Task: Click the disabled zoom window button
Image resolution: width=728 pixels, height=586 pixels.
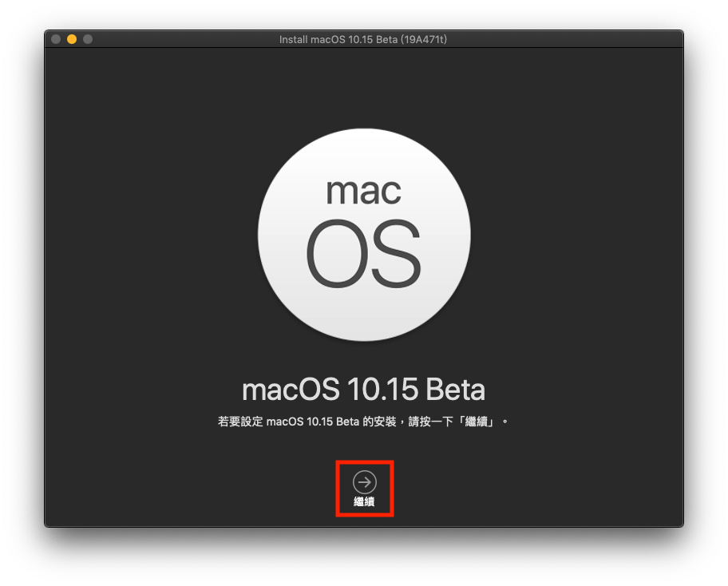Action: pos(88,39)
